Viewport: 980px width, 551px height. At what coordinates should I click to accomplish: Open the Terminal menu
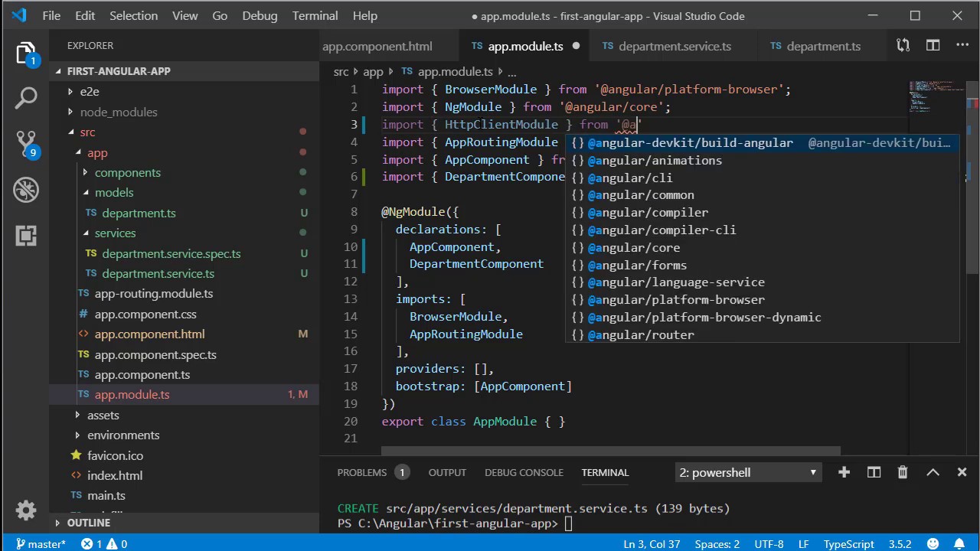pyautogui.click(x=315, y=15)
